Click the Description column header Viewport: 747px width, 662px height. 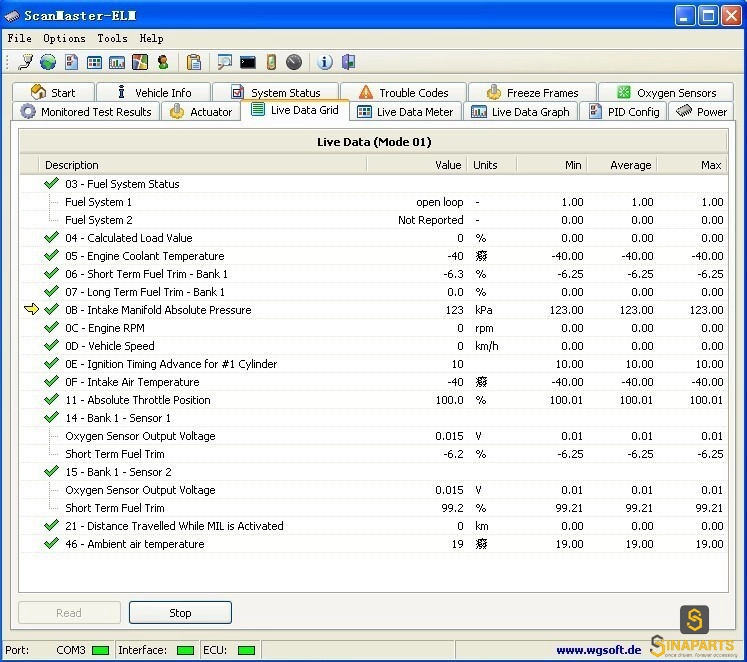point(202,165)
